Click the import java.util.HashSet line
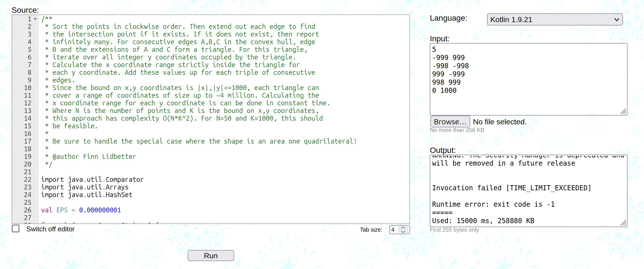This screenshot has width=644, height=269. pyautogui.click(x=87, y=195)
